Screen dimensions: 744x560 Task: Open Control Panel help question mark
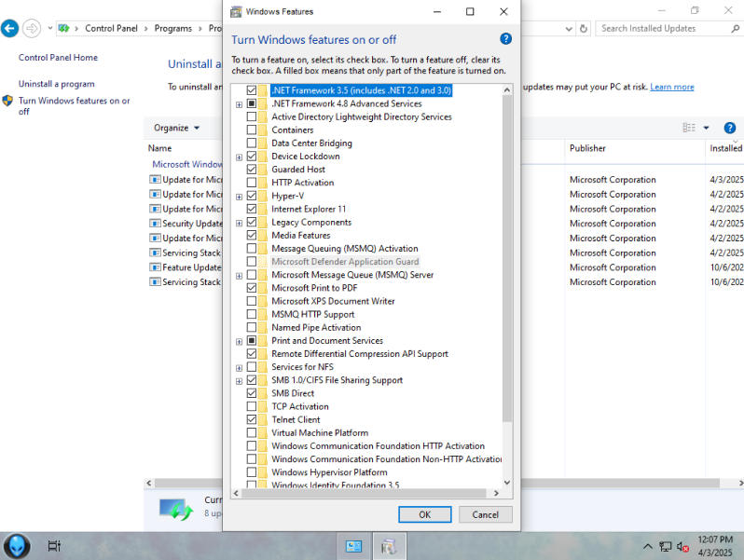730,128
